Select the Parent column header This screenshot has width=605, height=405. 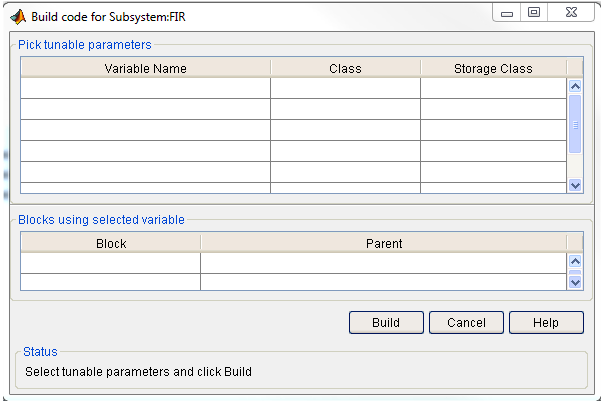[x=384, y=243]
